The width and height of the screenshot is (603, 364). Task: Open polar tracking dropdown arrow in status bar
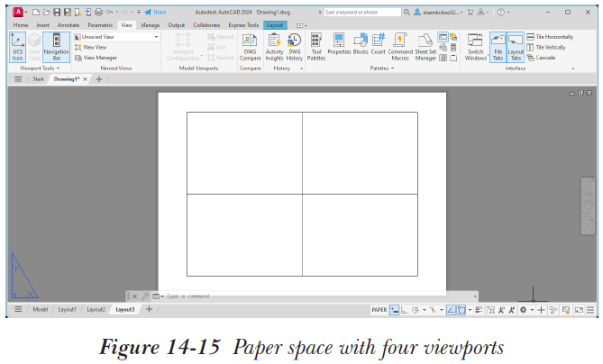425,310
